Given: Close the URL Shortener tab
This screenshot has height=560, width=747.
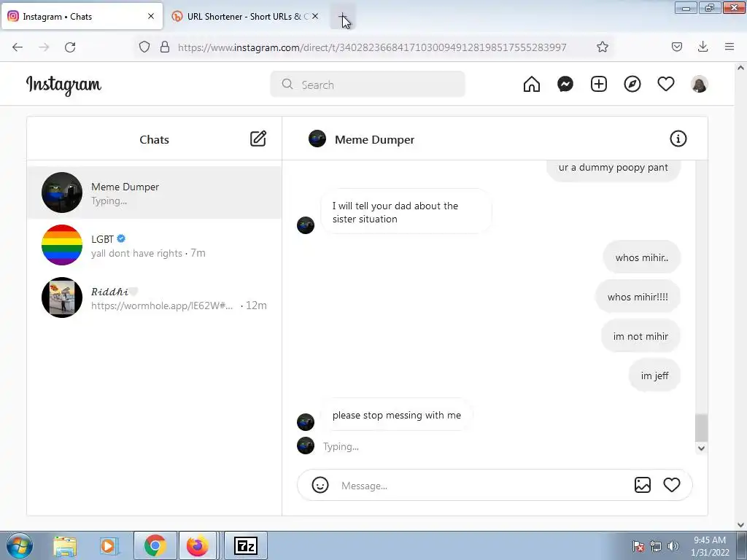Looking at the screenshot, I should tap(315, 16).
